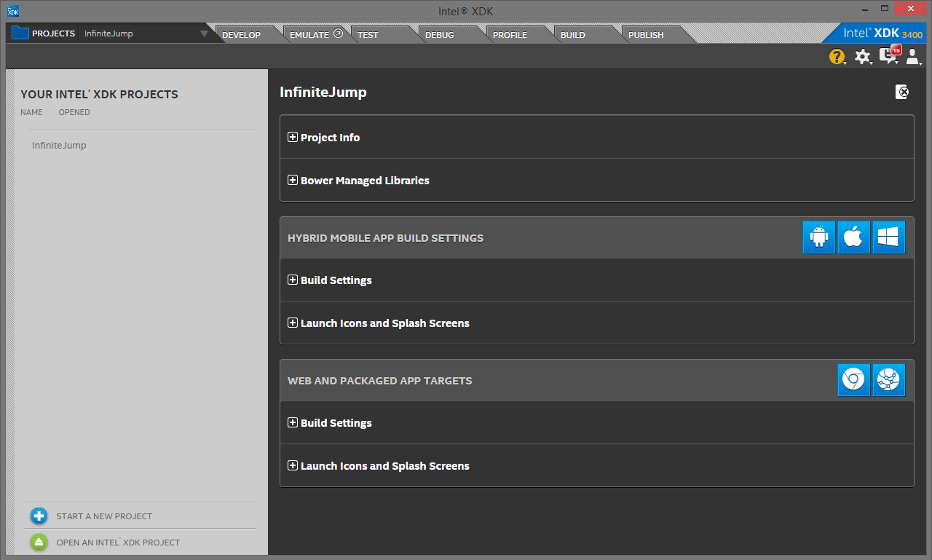
Task: Switch to the BUILD tab
Action: click(573, 34)
